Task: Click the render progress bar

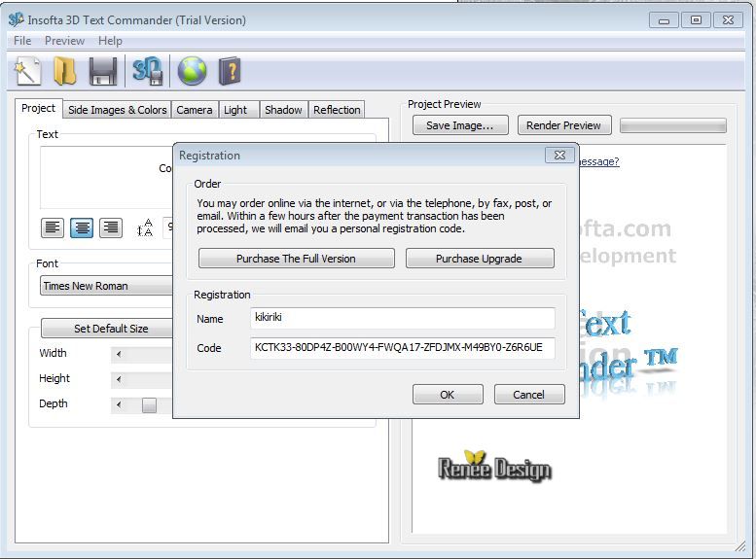Action: [x=673, y=125]
